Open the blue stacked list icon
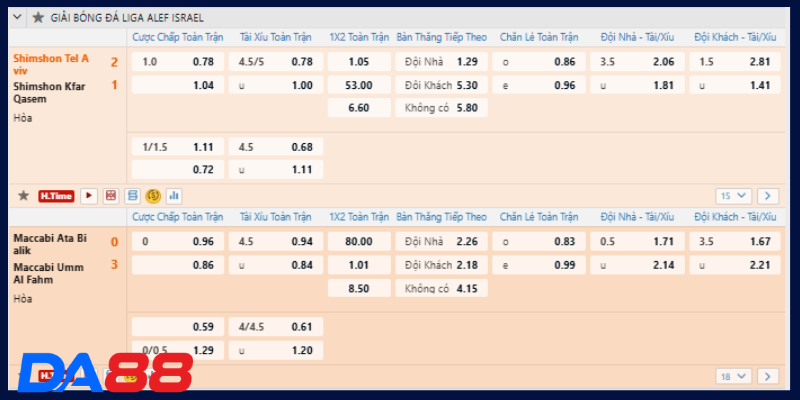 tap(132, 196)
